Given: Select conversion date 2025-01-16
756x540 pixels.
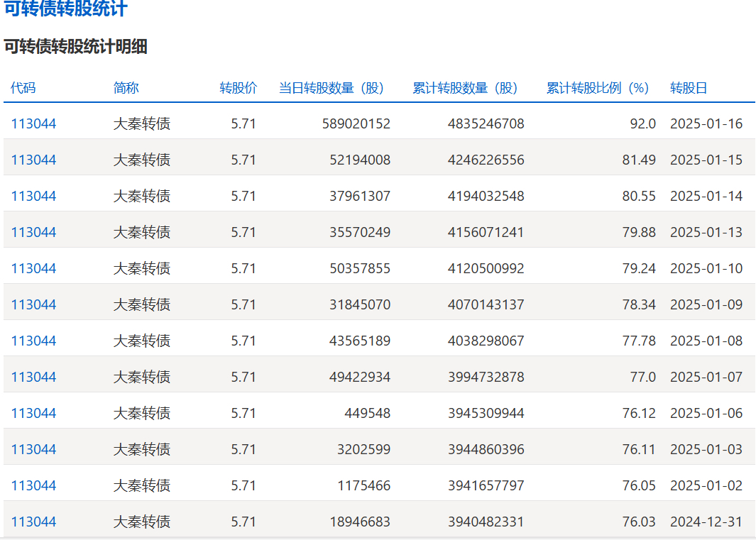Looking at the screenshot, I should pos(706,124).
